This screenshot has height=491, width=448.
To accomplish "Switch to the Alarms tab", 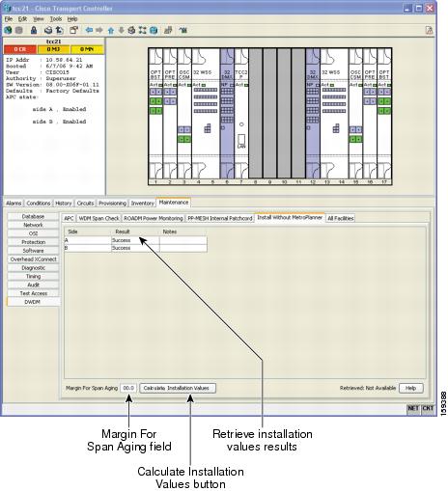I will (14, 204).
